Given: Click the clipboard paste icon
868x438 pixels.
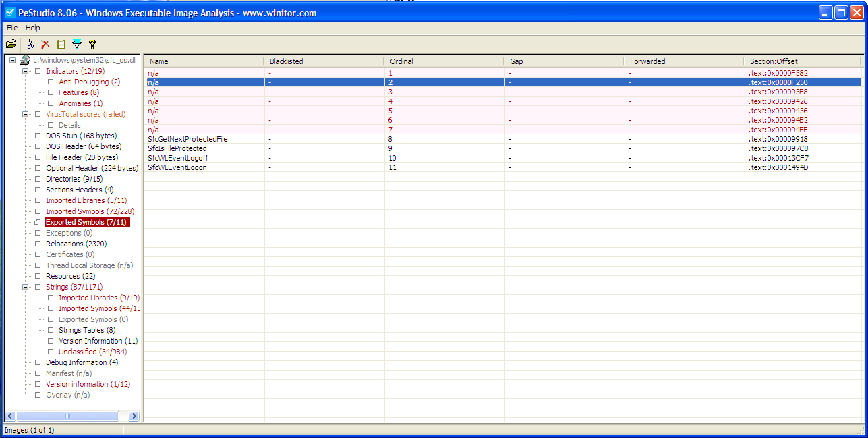Looking at the screenshot, I should [61, 45].
